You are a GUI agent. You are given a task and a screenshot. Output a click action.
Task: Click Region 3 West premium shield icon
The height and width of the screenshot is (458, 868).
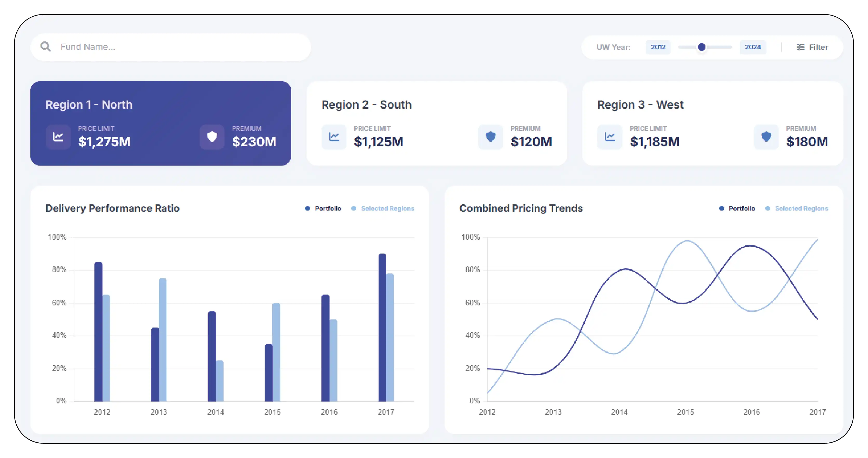pos(766,137)
